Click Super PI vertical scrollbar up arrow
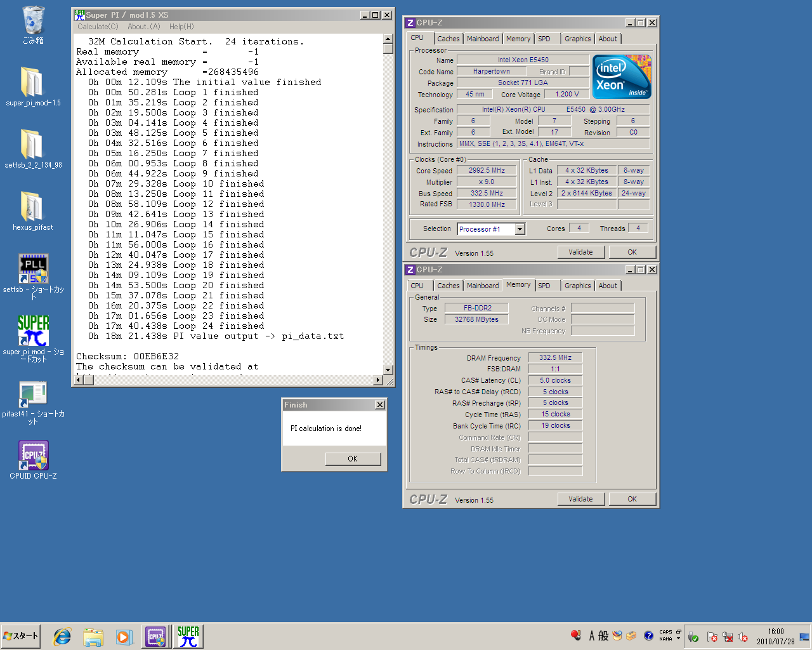The width and height of the screenshot is (812, 650). [x=388, y=39]
